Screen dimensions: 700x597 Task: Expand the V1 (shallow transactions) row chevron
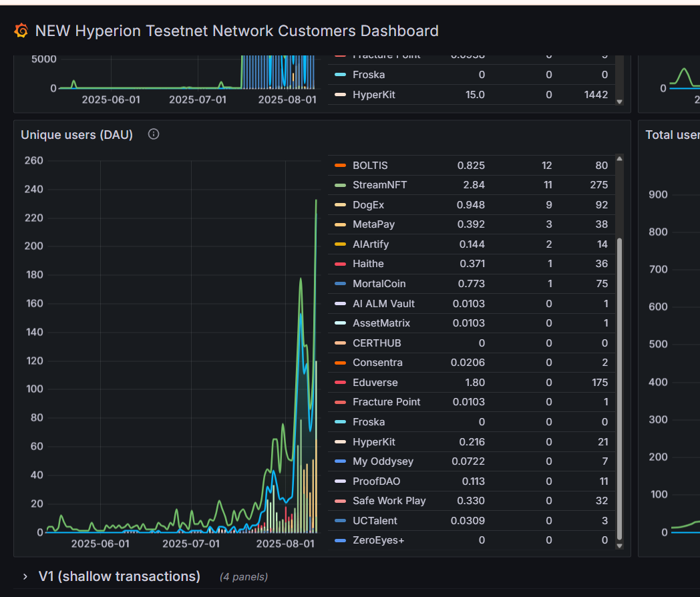pos(25,576)
